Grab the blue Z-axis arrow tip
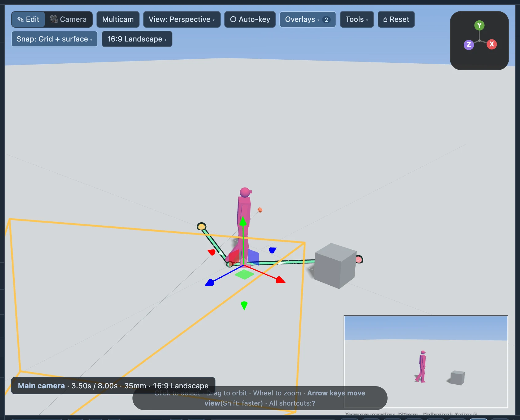The image size is (520, 420). tap(210, 283)
